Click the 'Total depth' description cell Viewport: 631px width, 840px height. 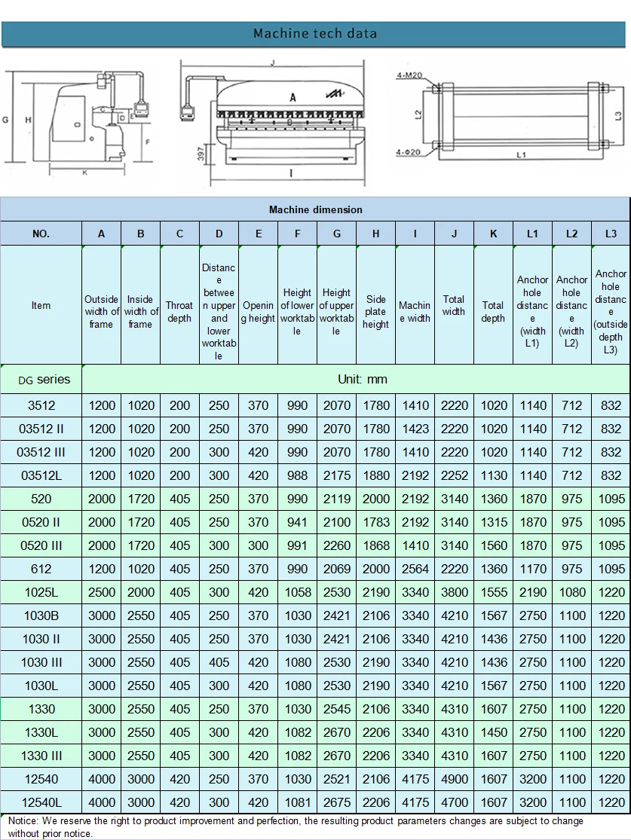point(493,305)
